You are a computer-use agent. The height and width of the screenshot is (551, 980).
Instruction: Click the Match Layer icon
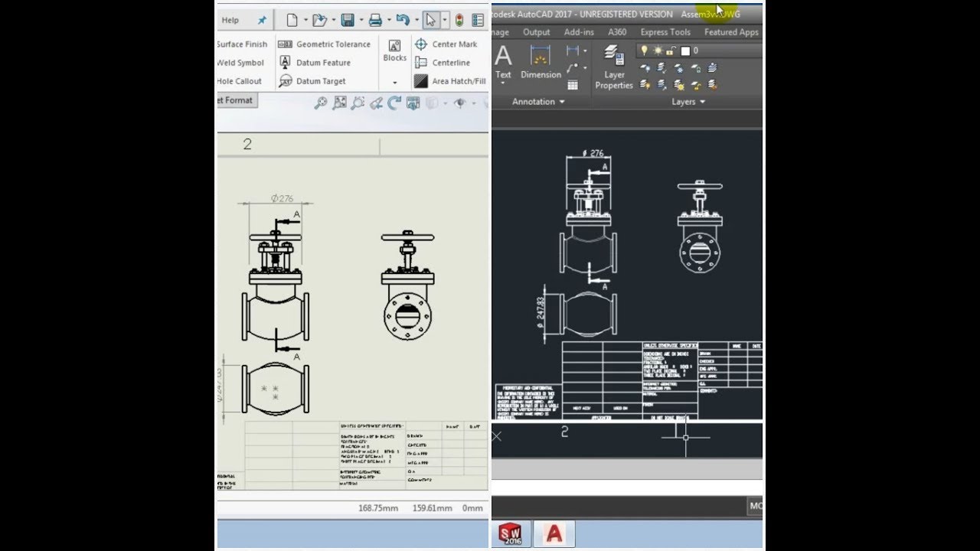pos(713,85)
